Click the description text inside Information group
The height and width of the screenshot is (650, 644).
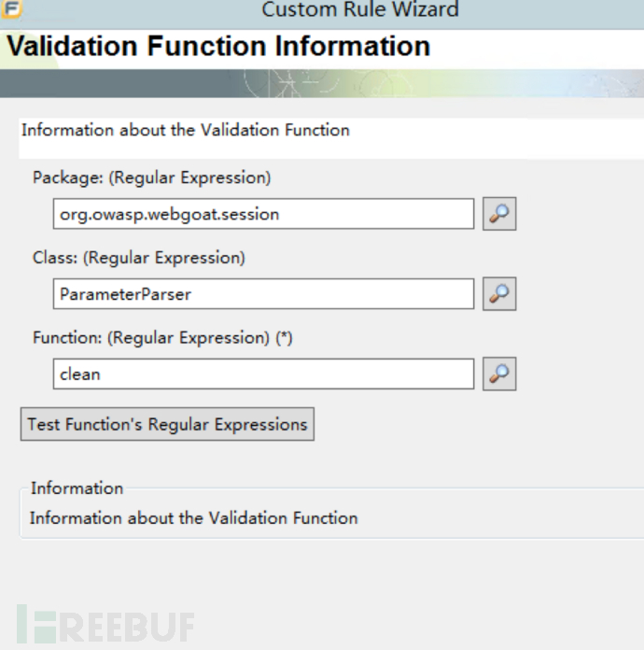coord(193,517)
